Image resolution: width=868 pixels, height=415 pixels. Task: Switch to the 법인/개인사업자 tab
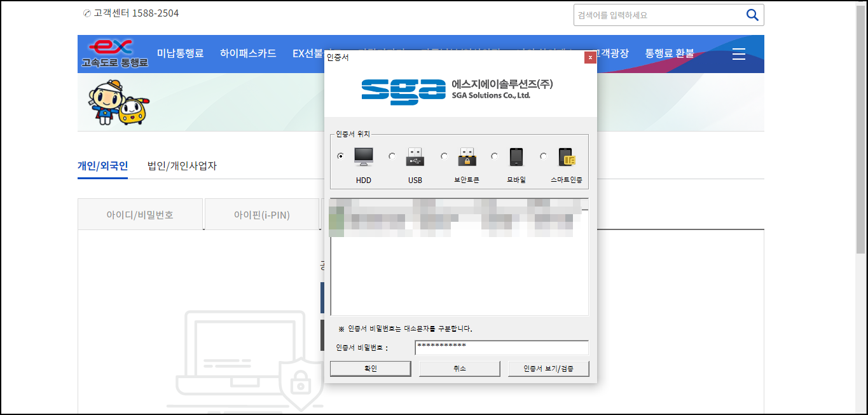pos(182,166)
